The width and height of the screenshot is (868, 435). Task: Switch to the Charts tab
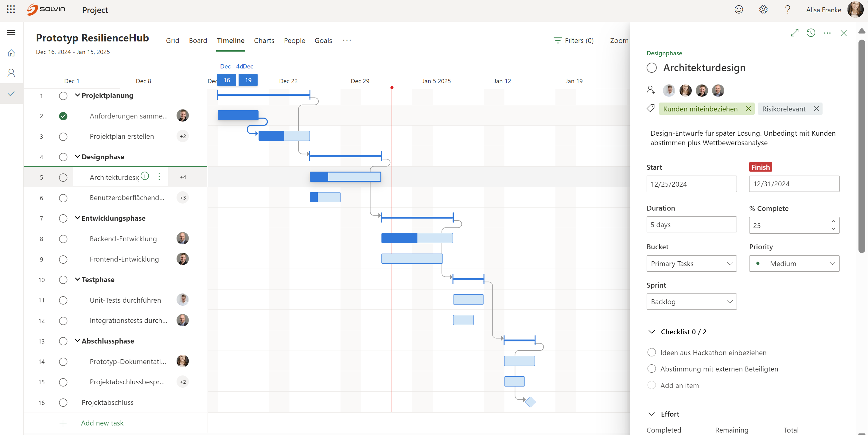point(264,41)
